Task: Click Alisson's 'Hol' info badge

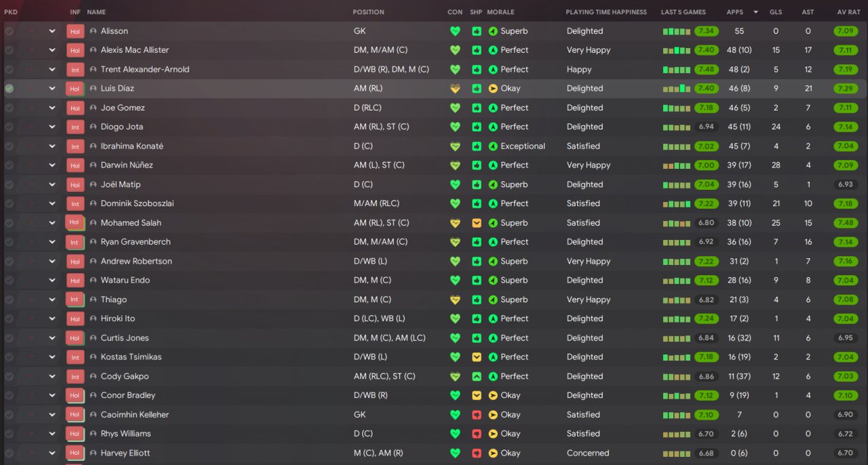Action: pyautogui.click(x=75, y=31)
